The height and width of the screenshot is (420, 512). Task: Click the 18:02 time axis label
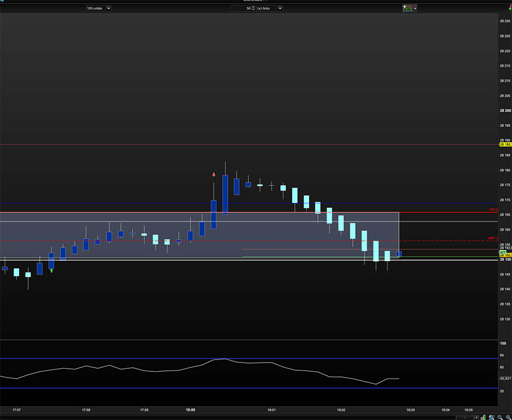click(341, 410)
